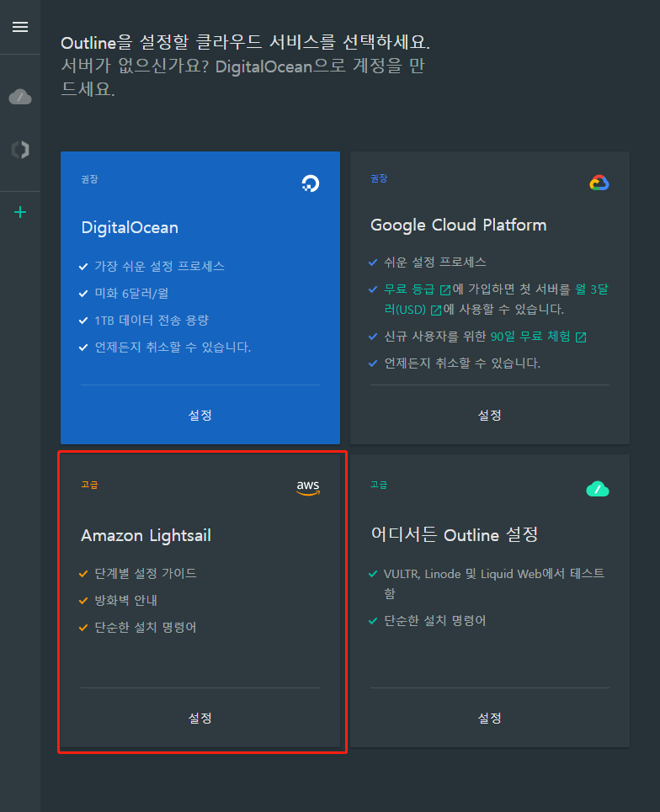Click the Google Cloud Platform title
This screenshot has height=812, width=660.
pyautogui.click(x=459, y=225)
